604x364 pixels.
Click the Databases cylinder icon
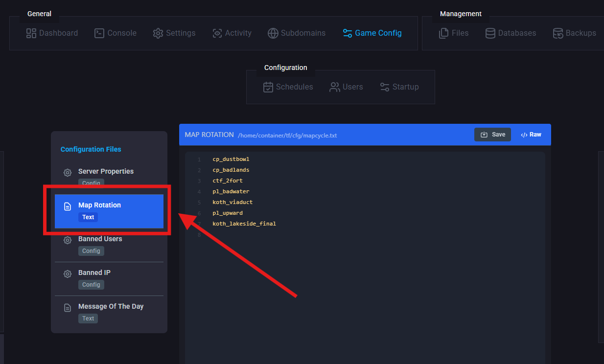click(490, 33)
